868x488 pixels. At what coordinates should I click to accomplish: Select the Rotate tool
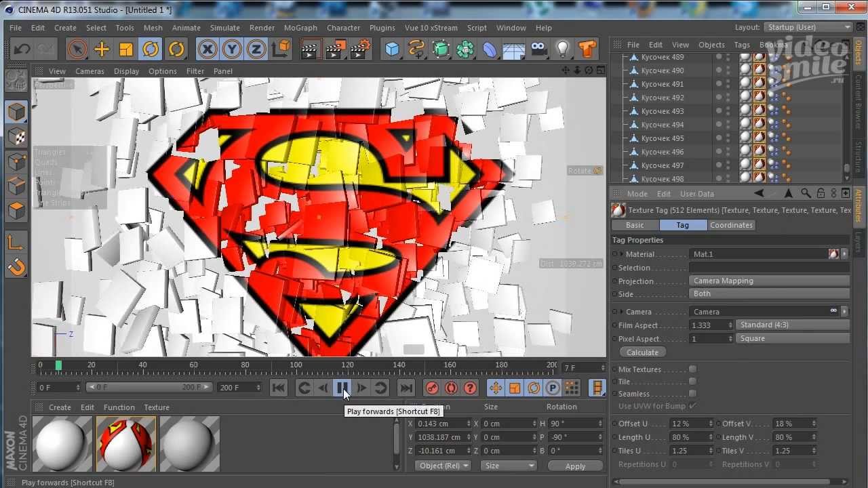coord(151,49)
